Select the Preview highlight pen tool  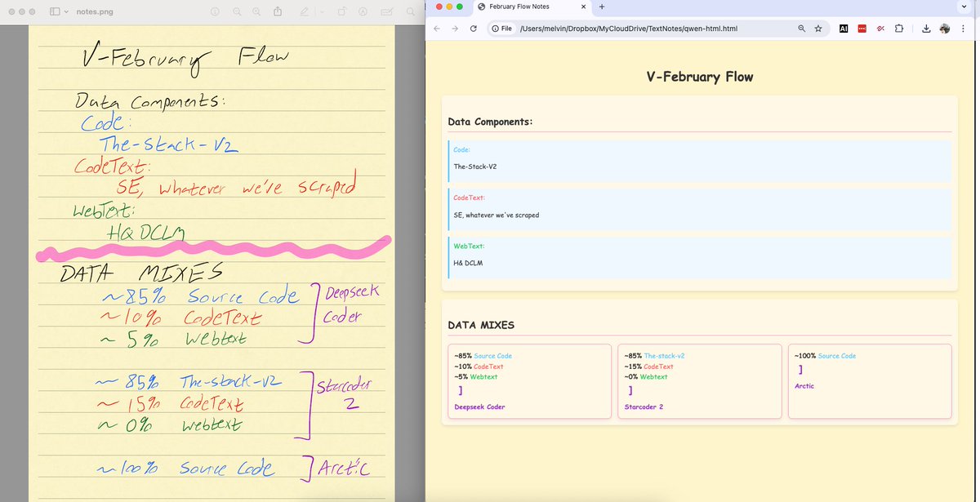pos(305,12)
